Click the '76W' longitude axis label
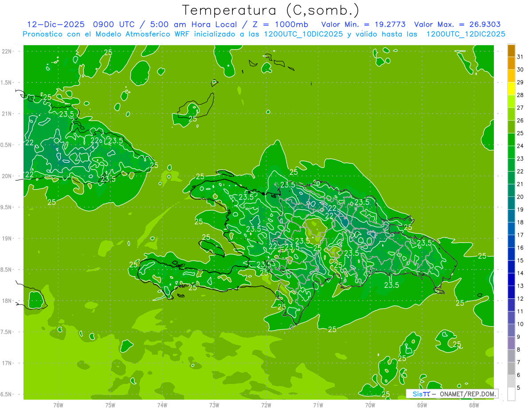This screenshot has height=411, width=532. [58, 405]
